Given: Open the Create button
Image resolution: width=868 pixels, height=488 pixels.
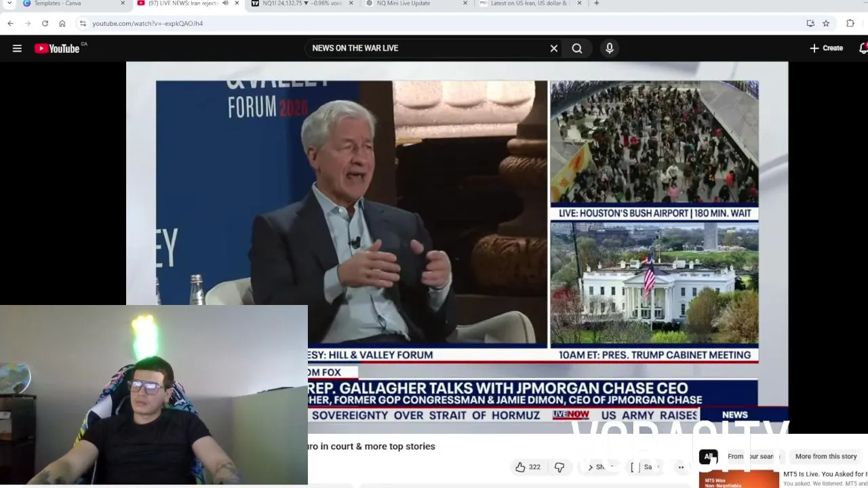Looking at the screenshot, I should click(x=826, y=48).
